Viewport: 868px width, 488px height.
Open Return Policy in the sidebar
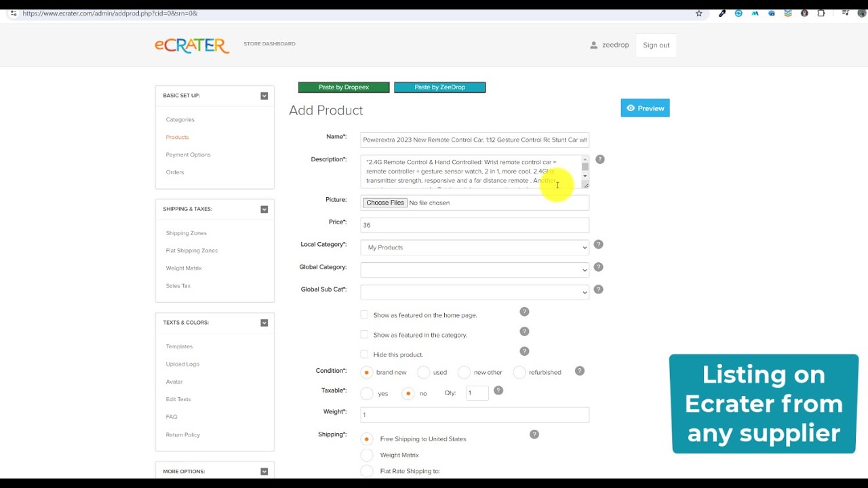click(183, 434)
